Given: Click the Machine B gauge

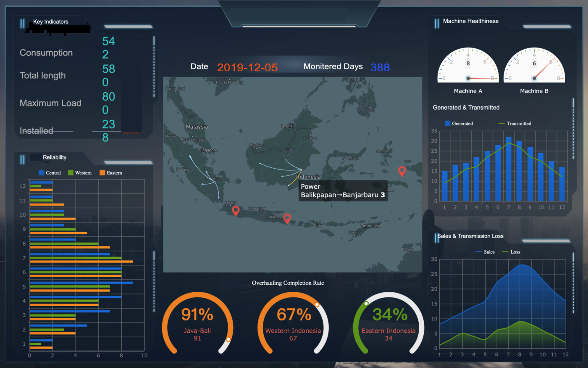Looking at the screenshot, I should point(534,65).
